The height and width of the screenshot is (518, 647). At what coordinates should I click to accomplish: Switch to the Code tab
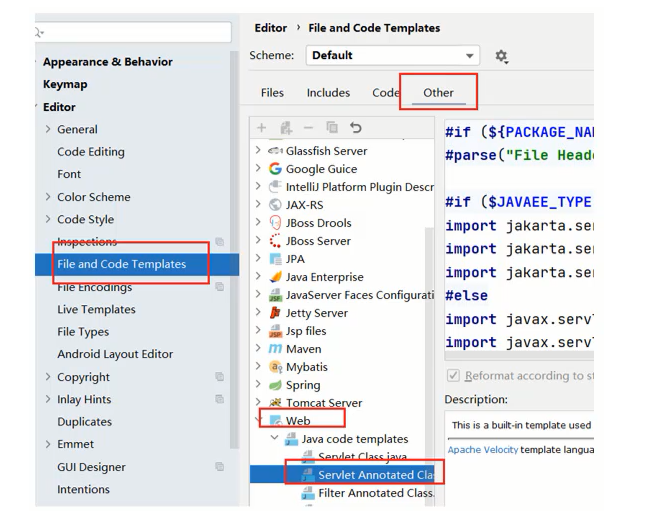tap(385, 92)
